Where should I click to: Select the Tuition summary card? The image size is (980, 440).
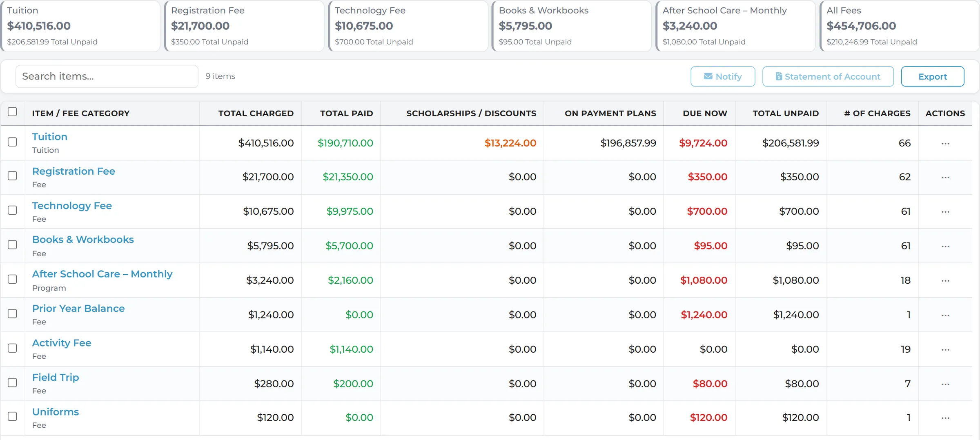pyautogui.click(x=80, y=26)
